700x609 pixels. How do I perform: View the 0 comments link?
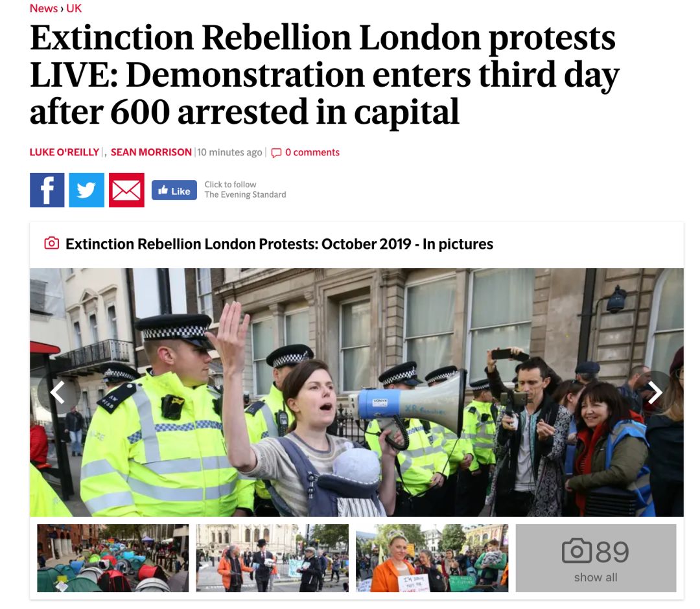click(312, 152)
